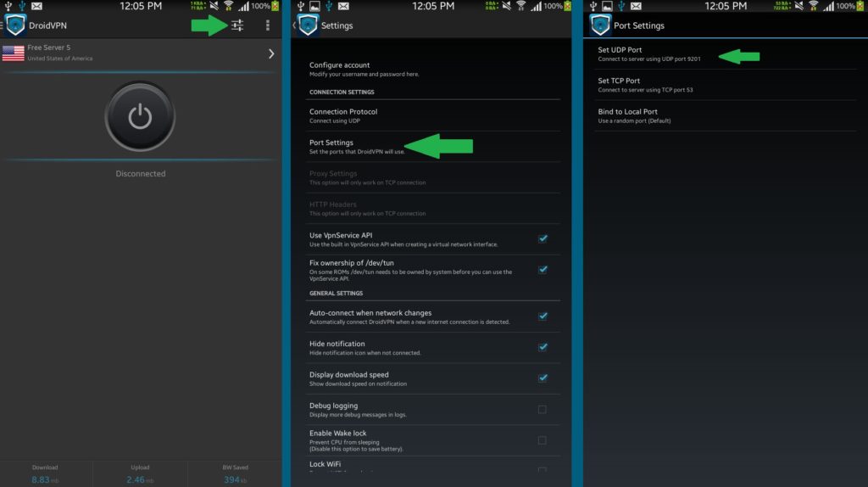Open the three-dot overflow menu in DroidVPN
868x487 pixels.
pyautogui.click(x=267, y=25)
